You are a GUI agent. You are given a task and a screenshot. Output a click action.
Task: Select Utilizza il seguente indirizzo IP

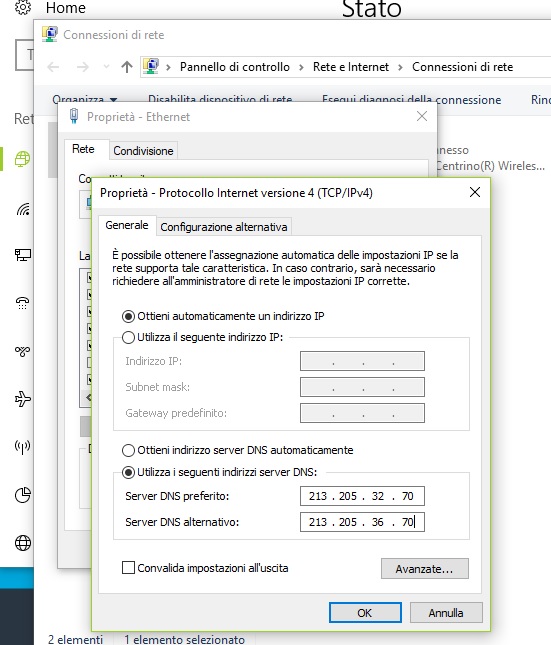pyautogui.click(x=202, y=337)
